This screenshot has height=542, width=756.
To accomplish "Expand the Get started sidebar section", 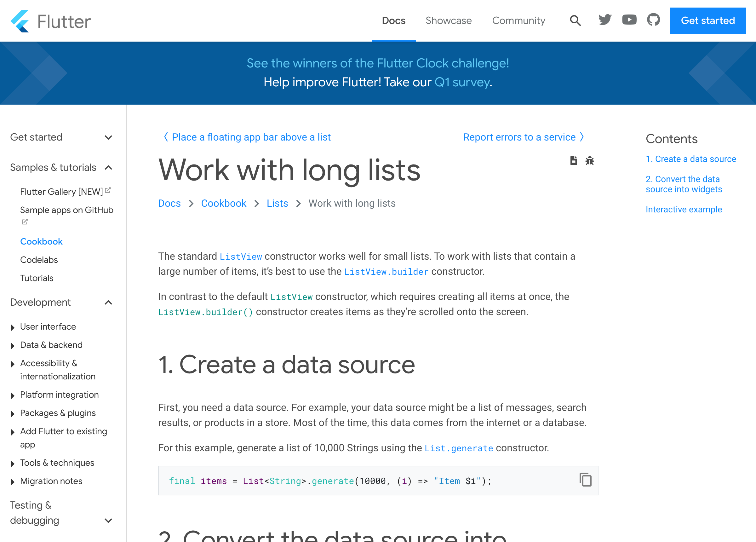I will point(108,137).
